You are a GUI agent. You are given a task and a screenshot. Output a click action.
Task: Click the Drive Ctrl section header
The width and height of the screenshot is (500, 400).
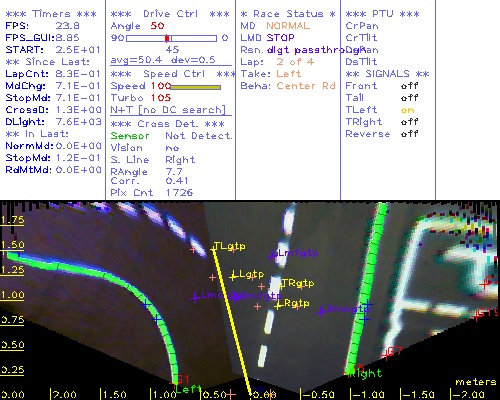pyautogui.click(x=170, y=14)
